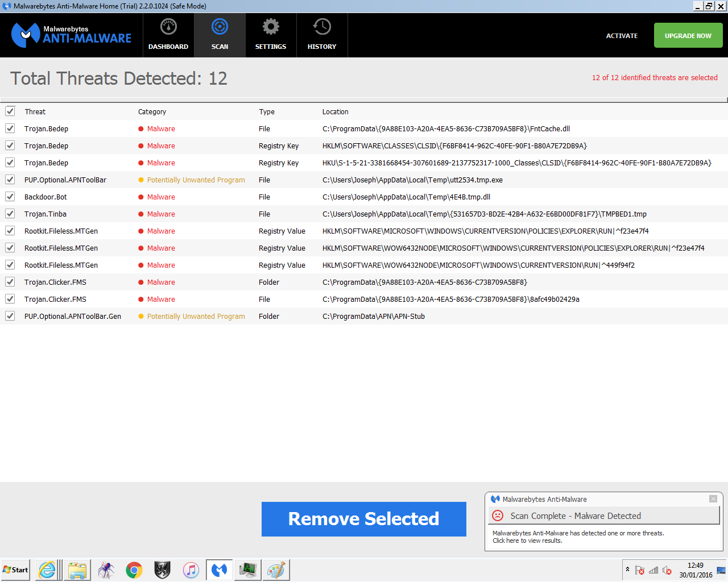Screen dimensions: 728x582
Task: Click the sad face icon in notification
Action: (498, 516)
